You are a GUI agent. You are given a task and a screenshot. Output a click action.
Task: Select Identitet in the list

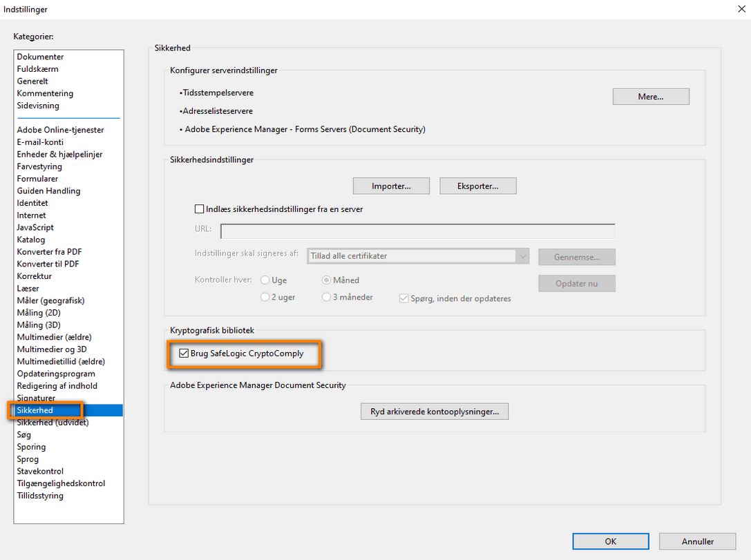(x=32, y=203)
